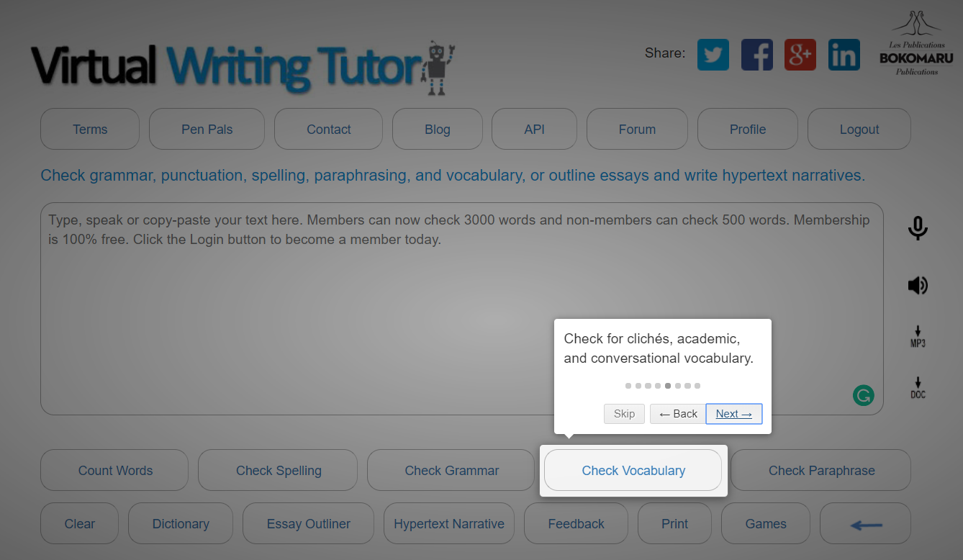
Task: Click the speaker text-to-speech icon
Action: click(917, 286)
